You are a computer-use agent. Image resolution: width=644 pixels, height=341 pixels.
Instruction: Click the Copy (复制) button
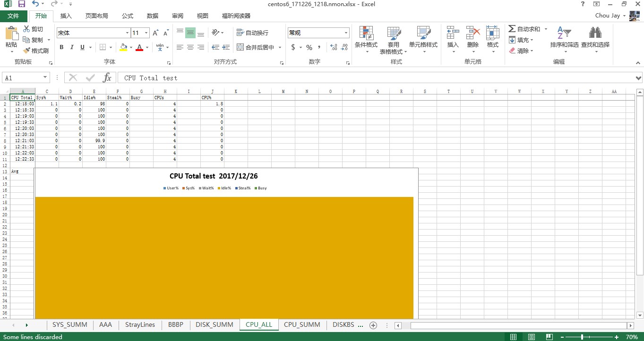click(x=33, y=40)
